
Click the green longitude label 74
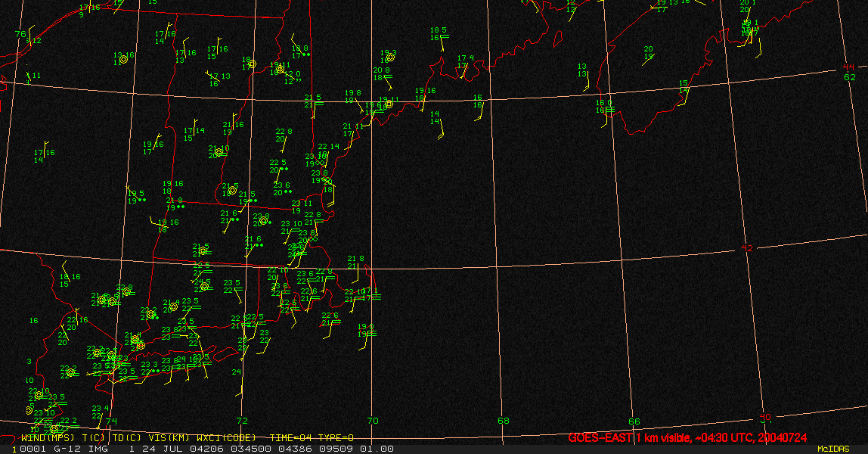(112, 421)
